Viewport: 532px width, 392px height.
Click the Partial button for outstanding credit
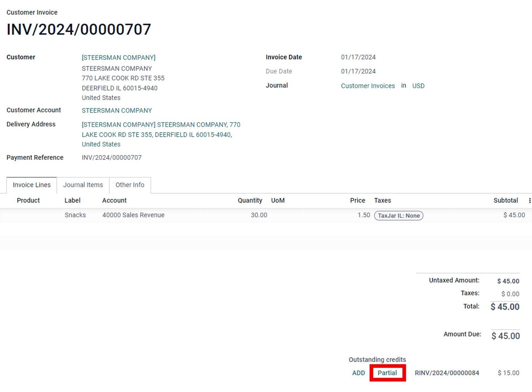point(387,373)
